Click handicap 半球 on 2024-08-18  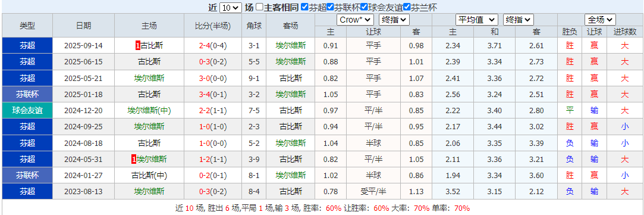(x=373, y=143)
